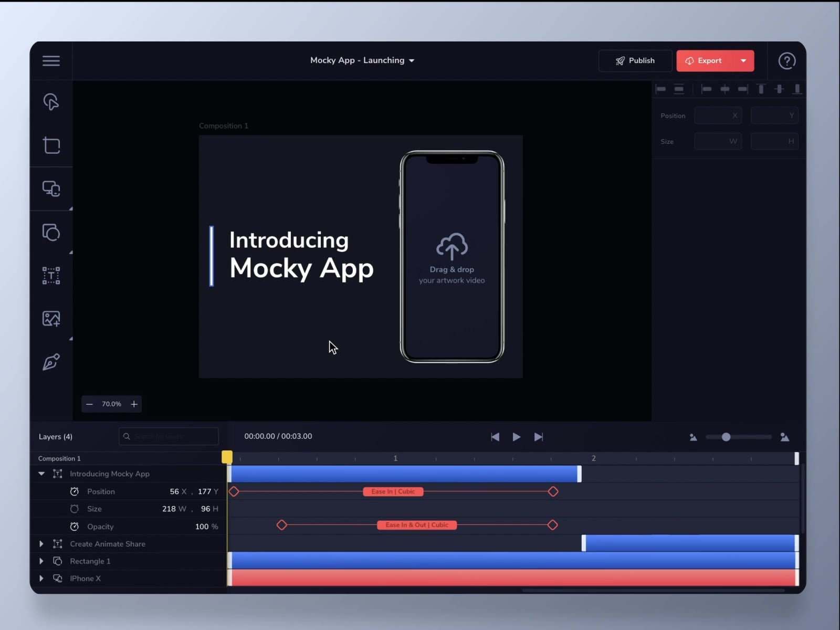840x630 pixels.
Task: Click Ease In | Cubic easing label
Action: click(x=393, y=492)
